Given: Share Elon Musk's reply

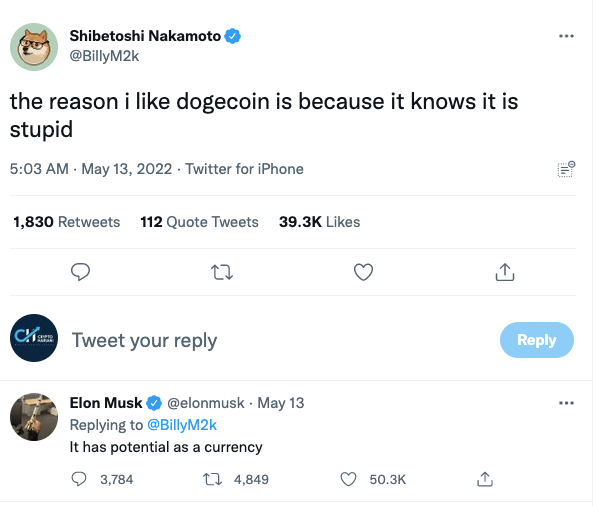Looking at the screenshot, I should click(485, 479).
